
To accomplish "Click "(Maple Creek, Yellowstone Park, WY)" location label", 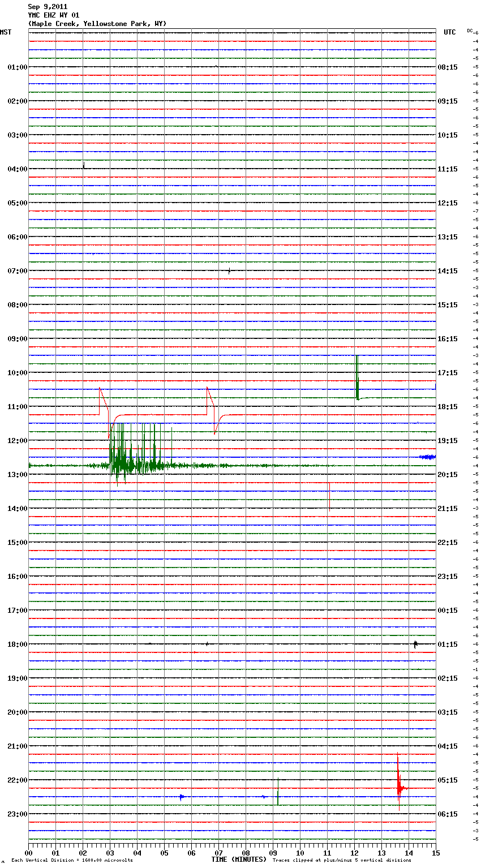I will 97,24.
